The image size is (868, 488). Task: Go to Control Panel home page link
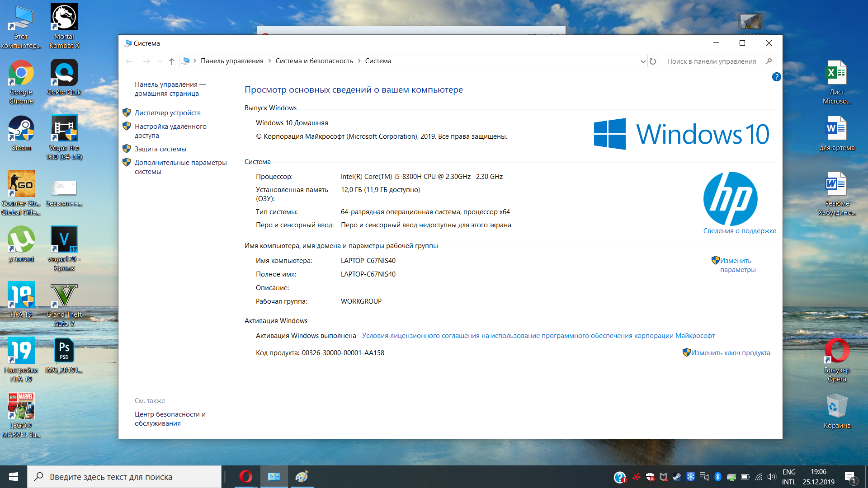coord(170,89)
